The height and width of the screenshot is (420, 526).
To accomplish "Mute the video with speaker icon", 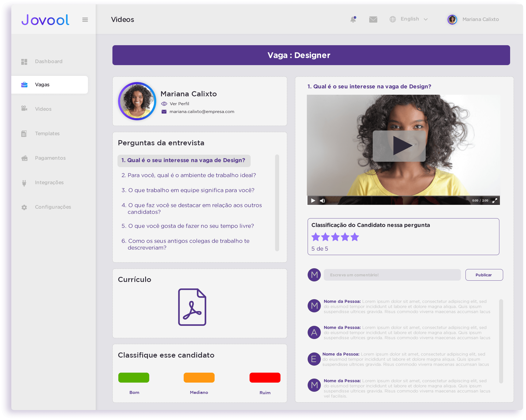I will tap(322, 201).
